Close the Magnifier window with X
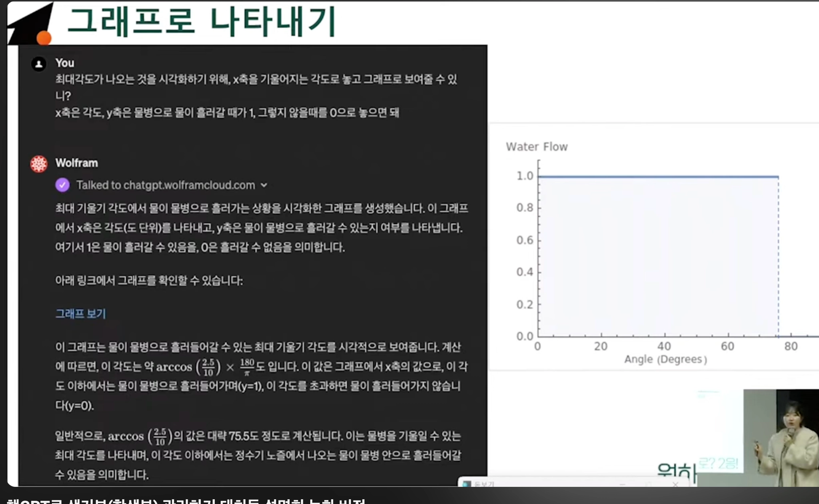The image size is (819, 504). pyautogui.click(x=675, y=484)
